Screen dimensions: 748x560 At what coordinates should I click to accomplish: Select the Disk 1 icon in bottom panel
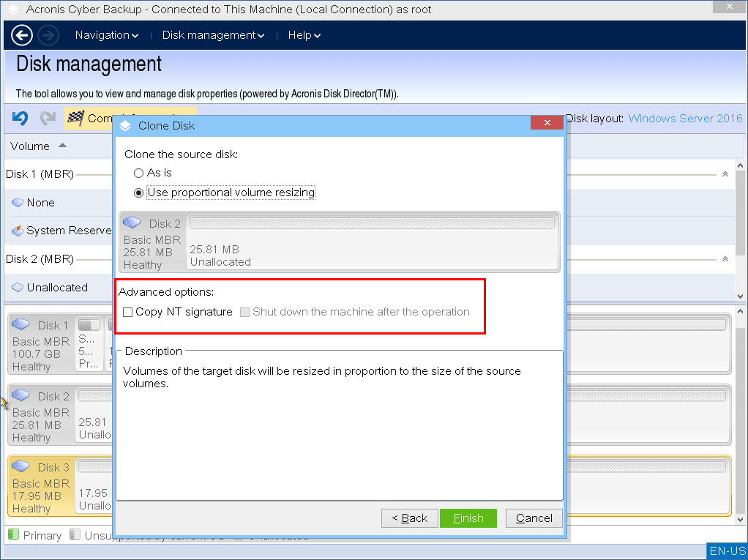[20, 324]
